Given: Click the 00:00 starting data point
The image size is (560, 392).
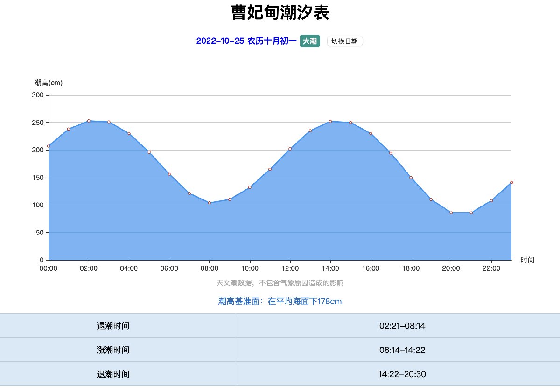Looking at the screenshot, I should click(49, 146).
